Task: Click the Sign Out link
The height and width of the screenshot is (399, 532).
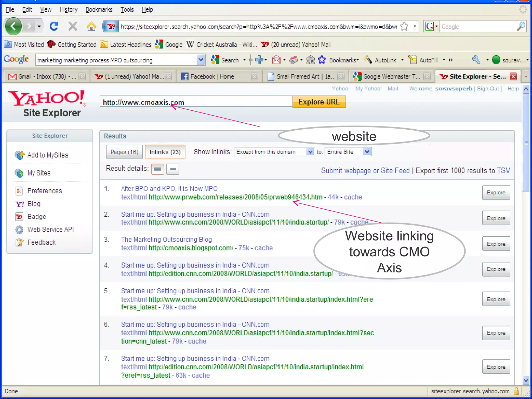Action: click(x=488, y=89)
